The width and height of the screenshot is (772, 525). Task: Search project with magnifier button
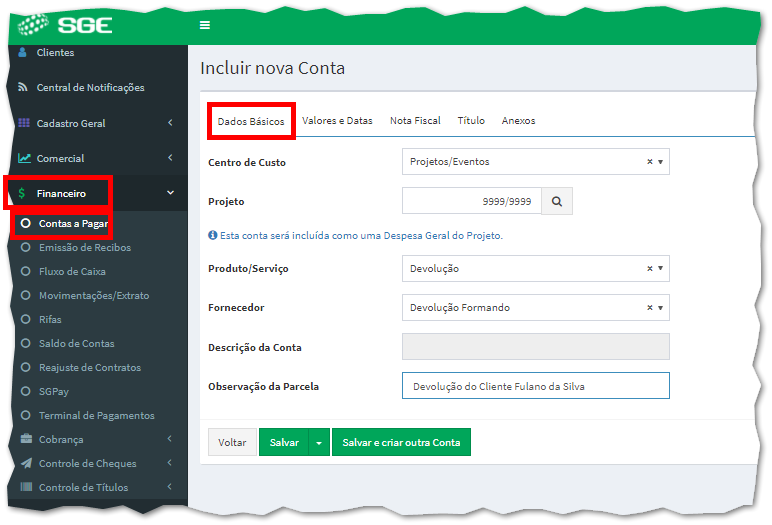click(x=557, y=201)
